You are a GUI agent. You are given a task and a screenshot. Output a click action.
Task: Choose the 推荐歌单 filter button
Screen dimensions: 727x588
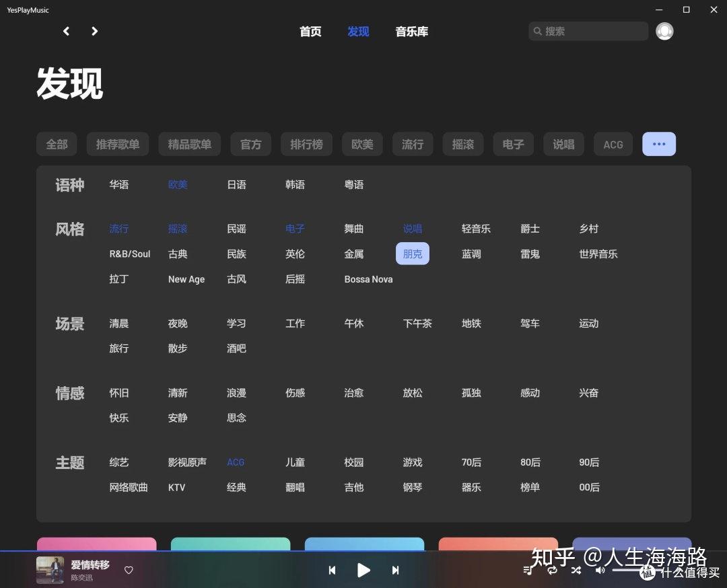point(117,143)
